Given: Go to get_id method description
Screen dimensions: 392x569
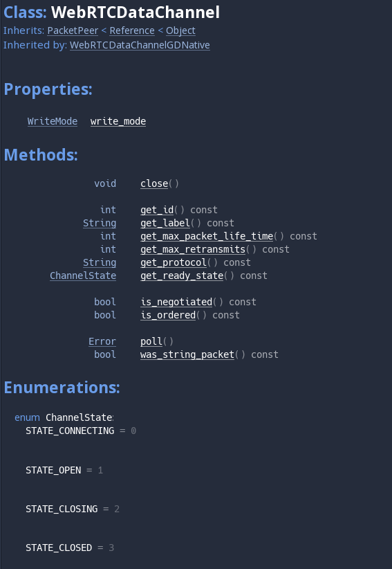Looking at the screenshot, I should [x=157, y=210].
